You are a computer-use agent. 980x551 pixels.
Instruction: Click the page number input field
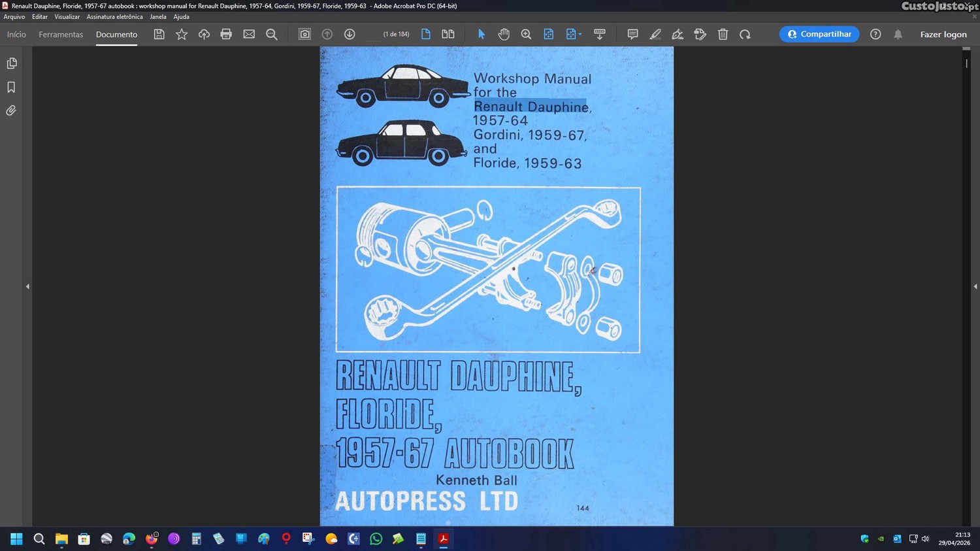373,35
